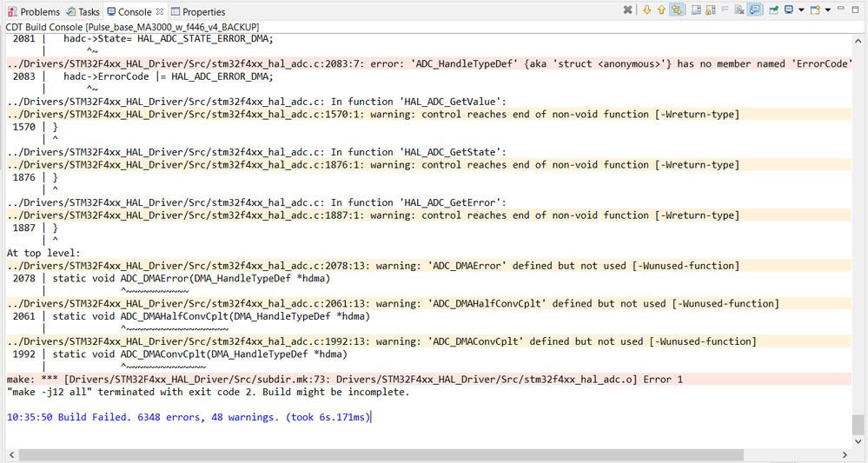
Task: Click code line 1992 static void ADC_DMAConvCplt
Action: tap(180, 354)
